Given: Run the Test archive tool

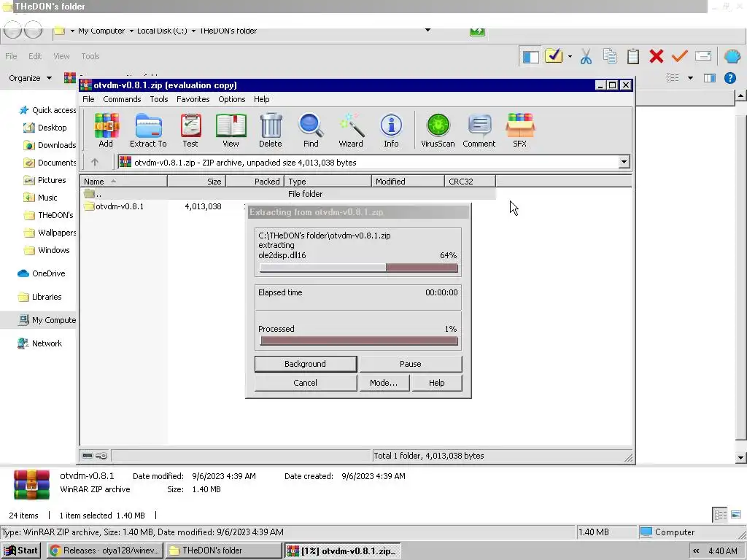Looking at the screenshot, I should 190,130.
